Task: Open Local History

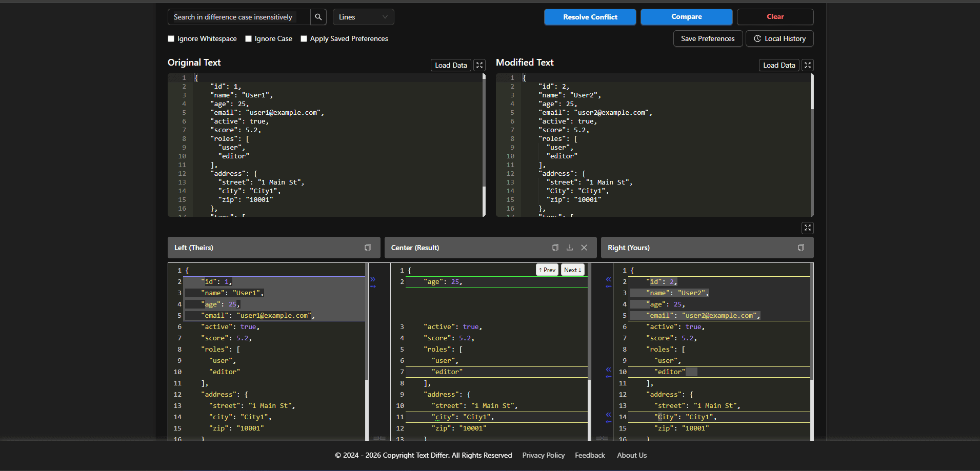Action: 779,38
